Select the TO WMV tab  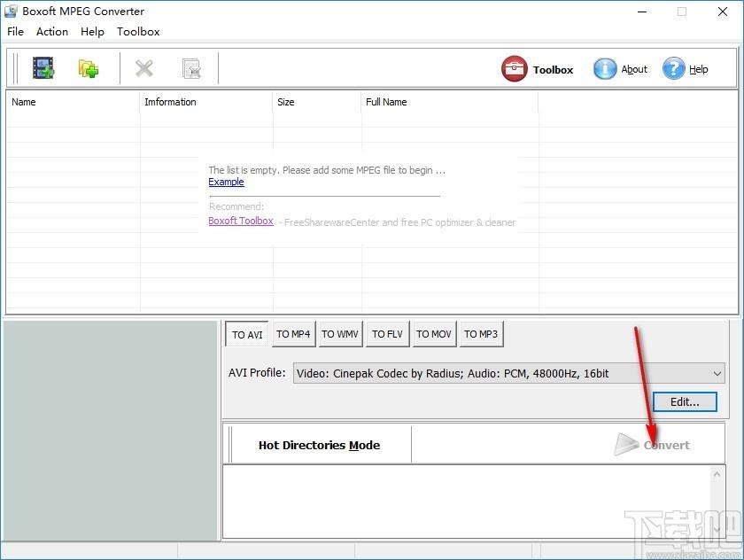pos(340,334)
